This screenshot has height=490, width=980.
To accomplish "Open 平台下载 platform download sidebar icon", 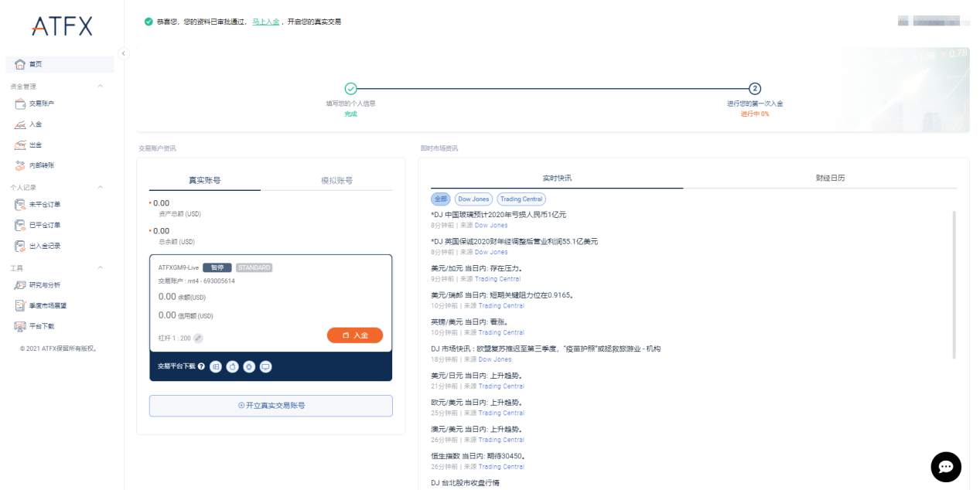I will 20,326.
